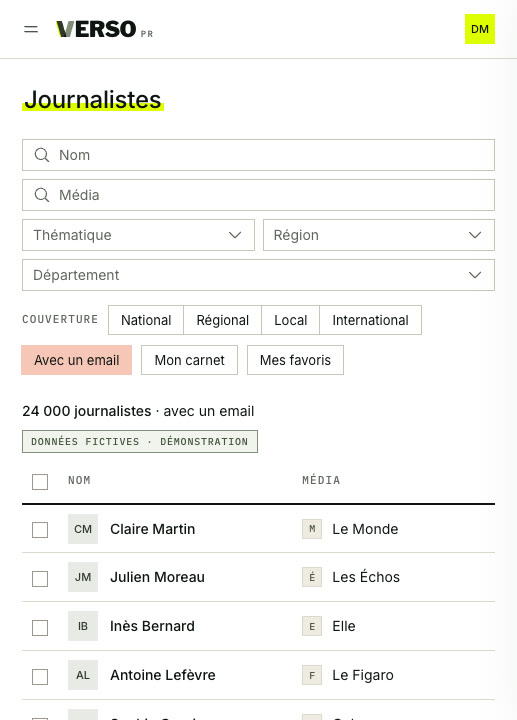
Task: Click the Les Échos media name
Action: coord(366,577)
